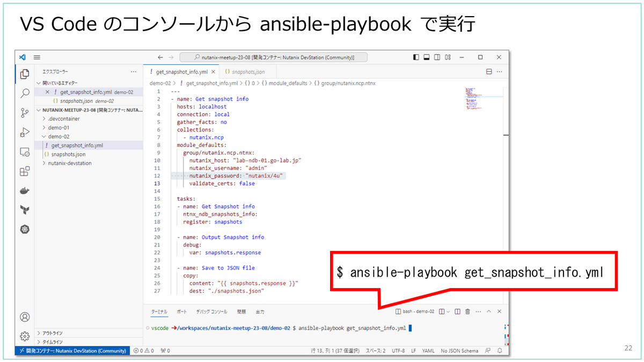Open Explorer more actions ellipsis
Image resolution: width=644 pixels, height=362 pixels.
click(x=134, y=71)
